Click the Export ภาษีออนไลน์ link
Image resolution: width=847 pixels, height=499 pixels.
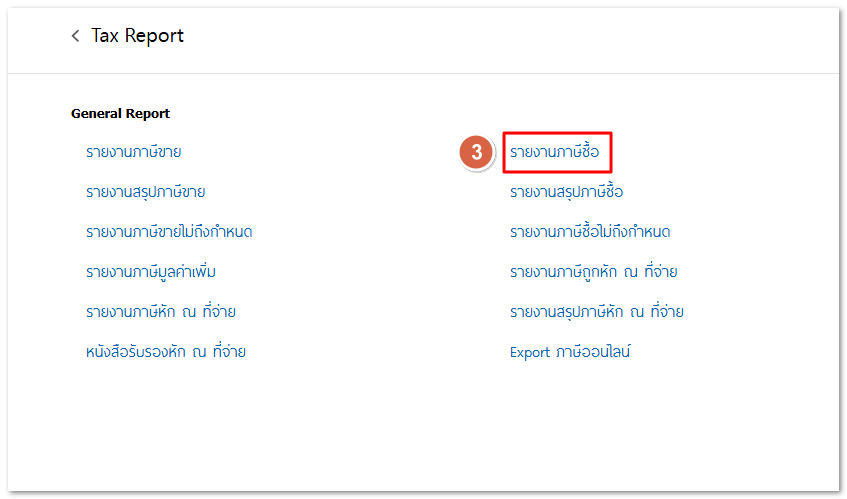pos(570,352)
